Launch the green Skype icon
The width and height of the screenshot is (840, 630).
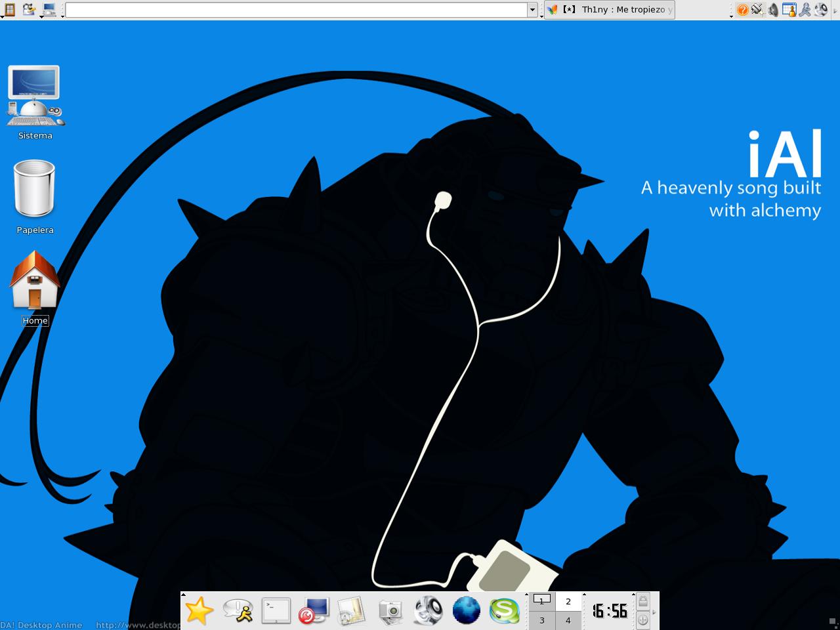[x=505, y=611]
